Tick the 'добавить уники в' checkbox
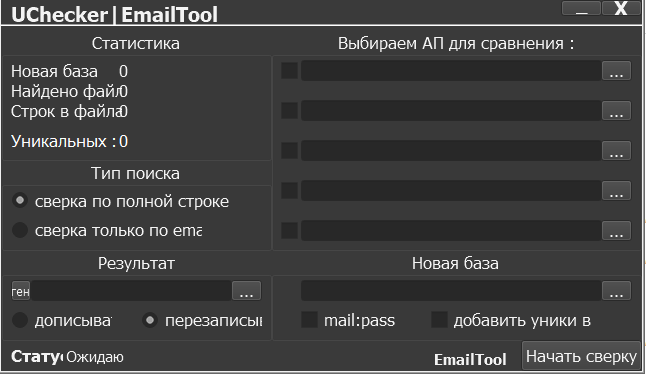The height and width of the screenshot is (374, 646). [x=439, y=320]
